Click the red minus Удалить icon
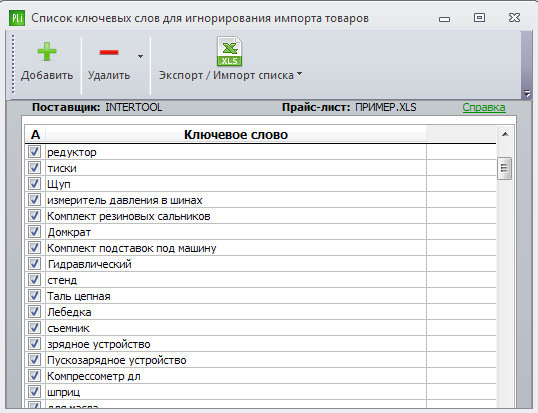Image resolution: width=538 pixels, height=413 pixels. tap(109, 52)
